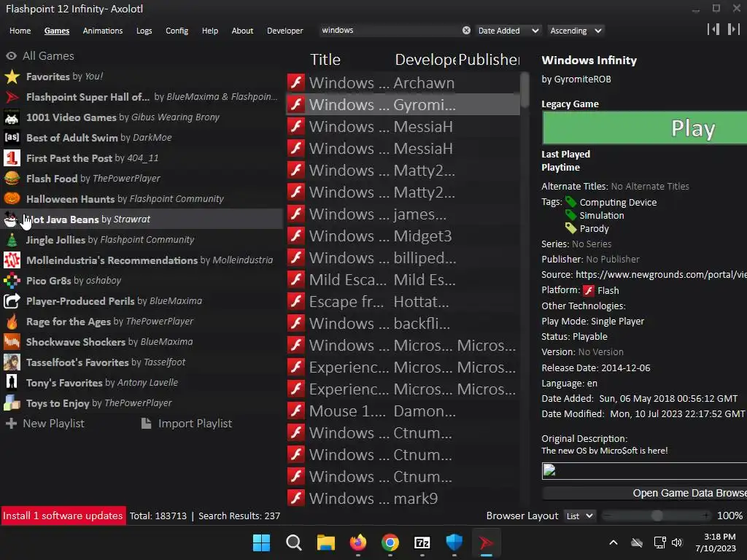Click the game list vertical scrollbar
This screenshot has height=560, width=747.
[x=525, y=90]
